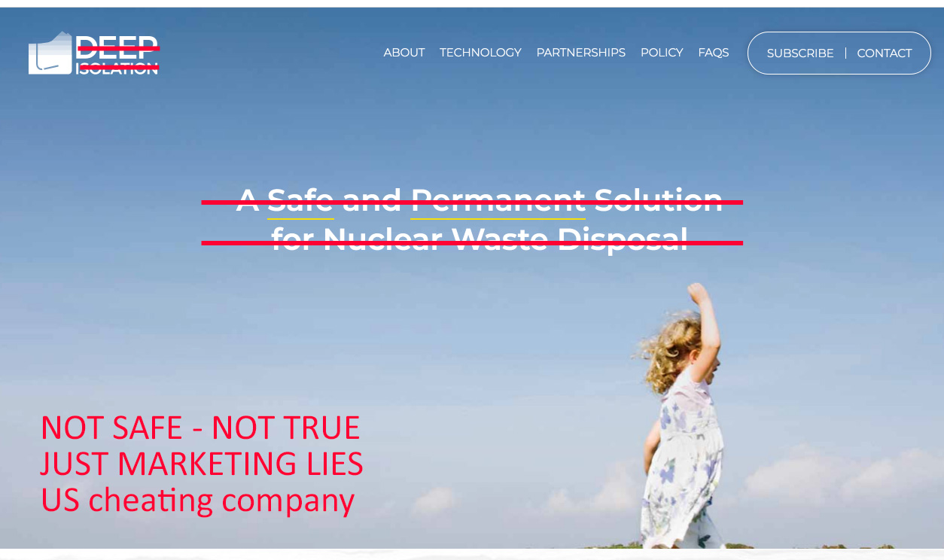This screenshot has height=560, width=944.
Task: Click the CONTACT button
Action: tap(884, 53)
